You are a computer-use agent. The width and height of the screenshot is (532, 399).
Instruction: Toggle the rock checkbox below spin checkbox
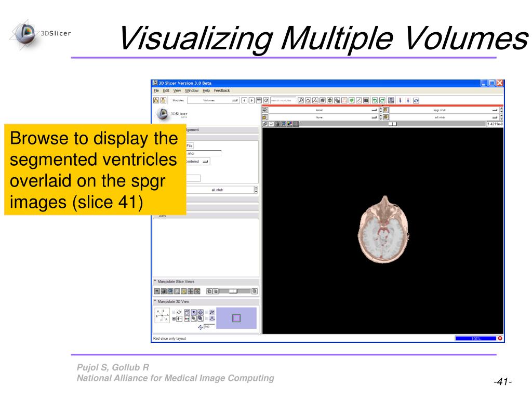pyautogui.click(x=174, y=318)
